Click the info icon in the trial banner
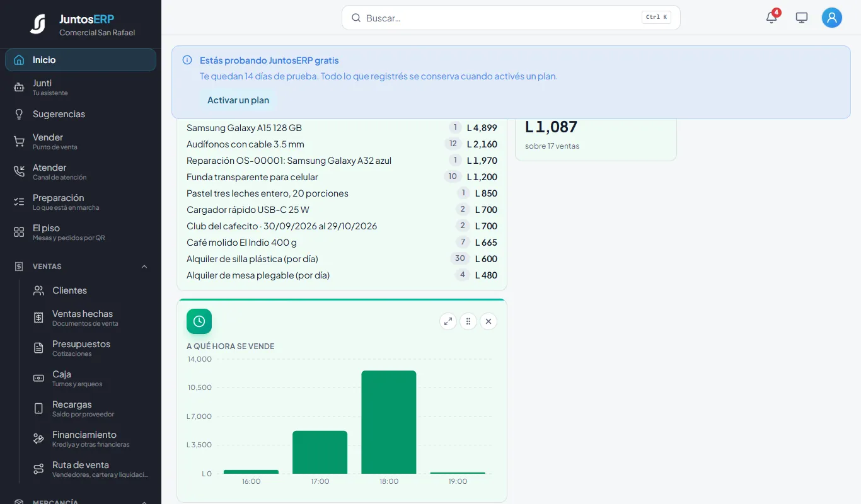This screenshot has height=504, width=861. click(187, 60)
